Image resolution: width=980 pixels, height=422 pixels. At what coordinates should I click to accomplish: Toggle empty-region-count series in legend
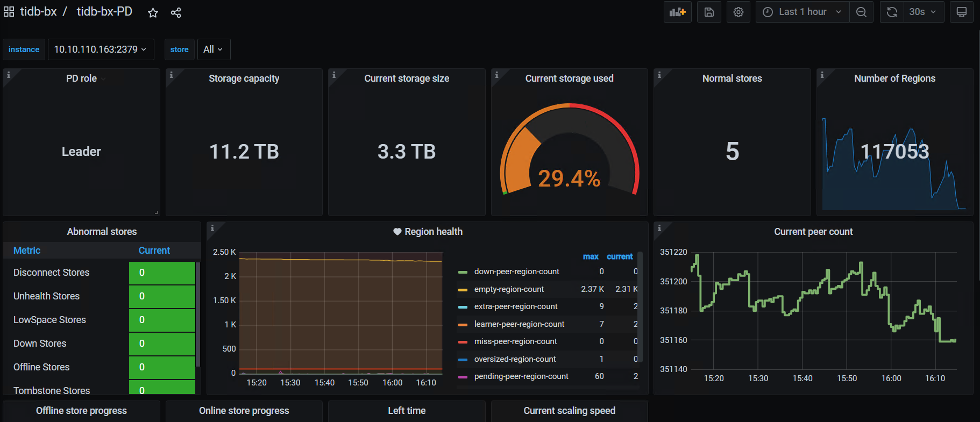pyautogui.click(x=509, y=289)
